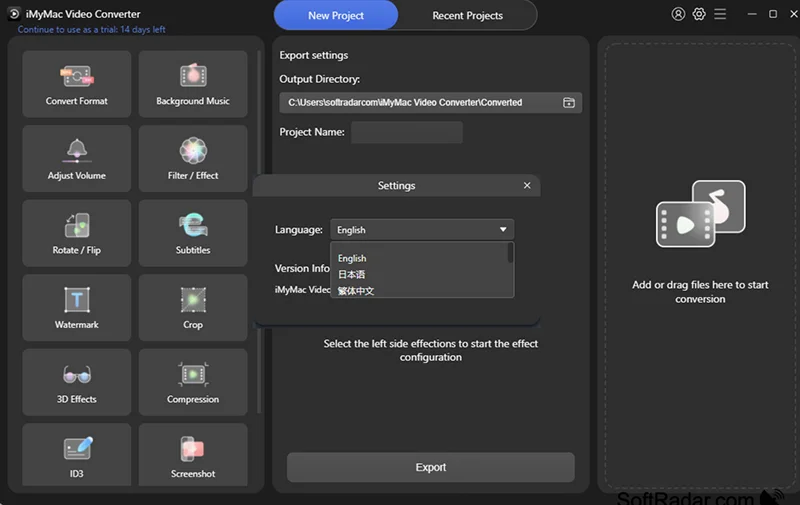The height and width of the screenshot is (505, 800).
Task: Click the Version Info label
Action: pyautogui.click(x=302, y=268)
